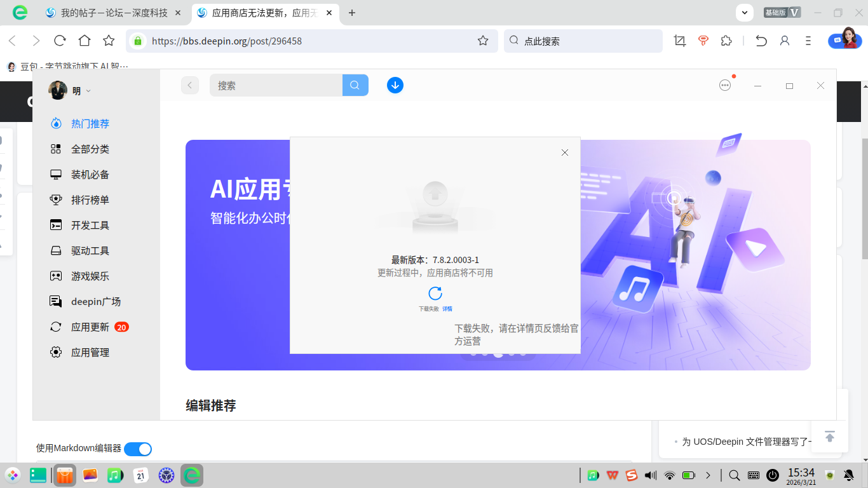Click the browser forward navigation arrow
868x488 pixels.
[36, 41]
